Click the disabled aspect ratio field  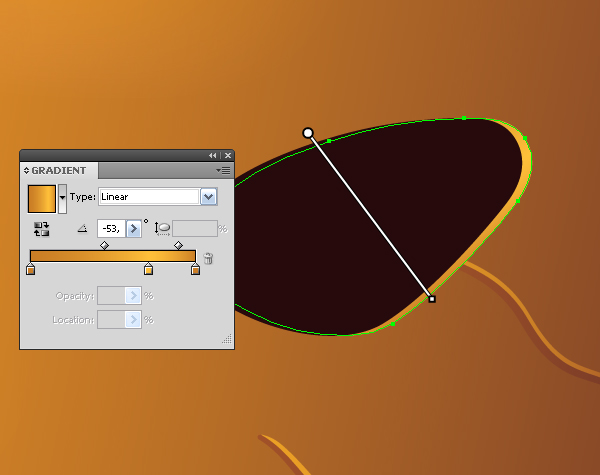(x=195, y=229)
